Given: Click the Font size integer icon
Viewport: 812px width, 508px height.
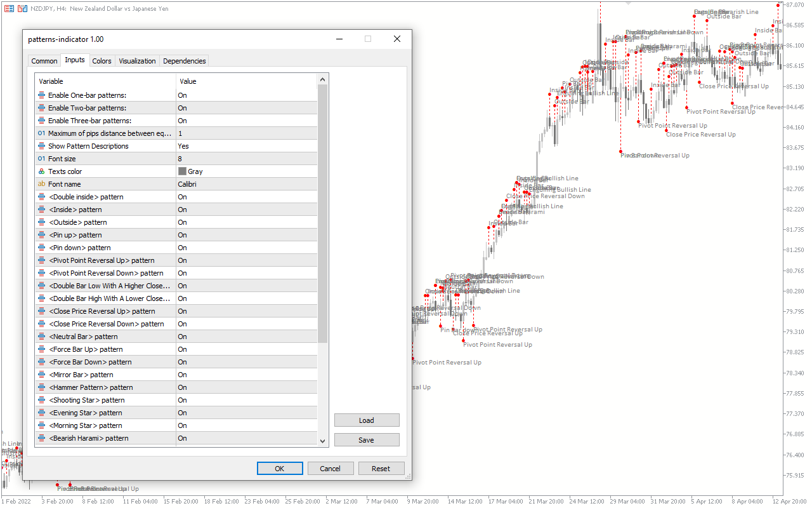Looking at the screenshot, I should click(42, 159).
